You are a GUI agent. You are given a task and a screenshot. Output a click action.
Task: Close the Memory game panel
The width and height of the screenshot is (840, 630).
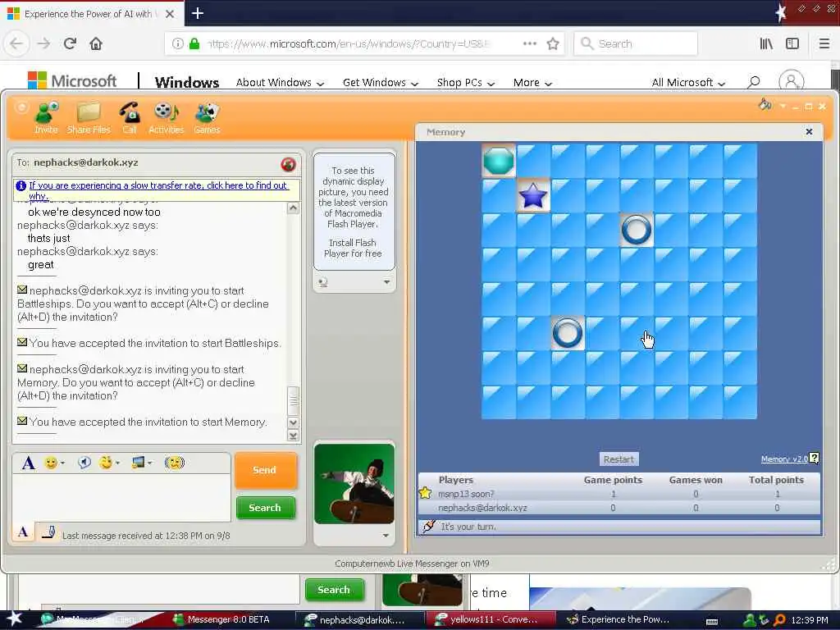point(809,132)
